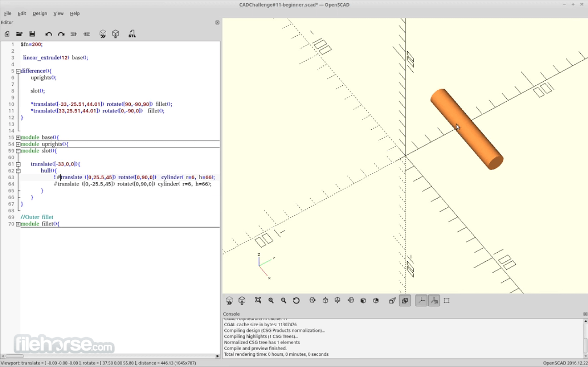
Task: Open the Design menu
Action: (x=40, y=14)
